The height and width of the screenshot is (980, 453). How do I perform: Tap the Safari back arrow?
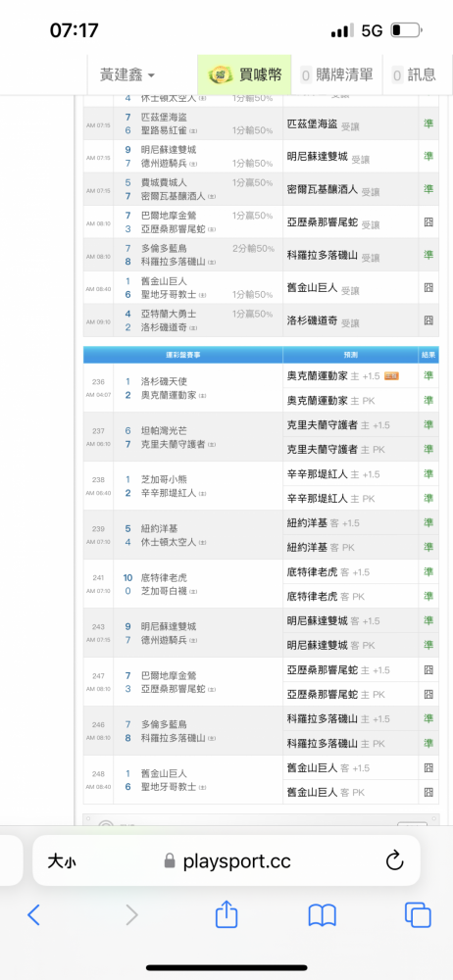(x=33, y=915)
